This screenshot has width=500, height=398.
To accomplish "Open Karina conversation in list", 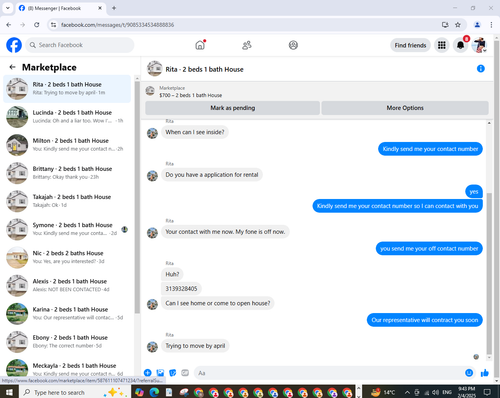I will 67,313.
